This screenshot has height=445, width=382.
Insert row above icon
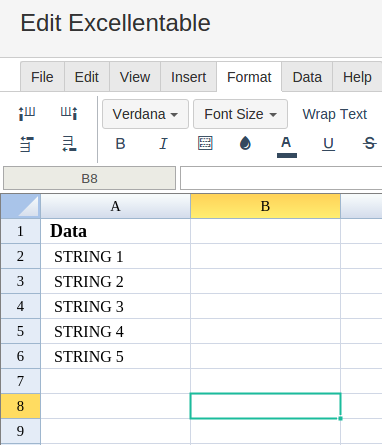27,144
